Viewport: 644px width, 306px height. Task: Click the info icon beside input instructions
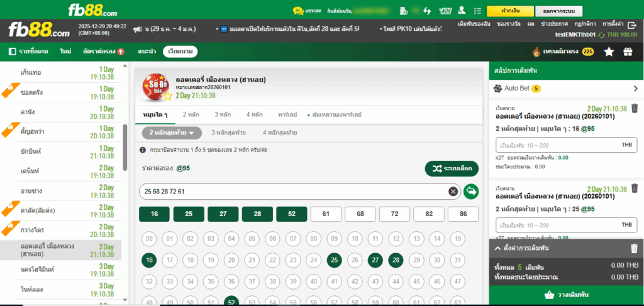pos(143,150)
